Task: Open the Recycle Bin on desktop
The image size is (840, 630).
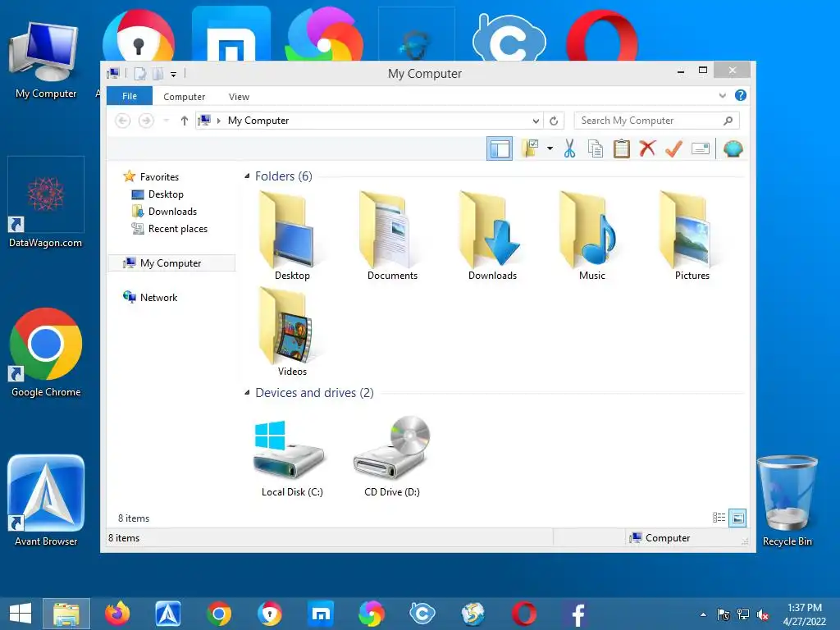Action: coord(787,501)
